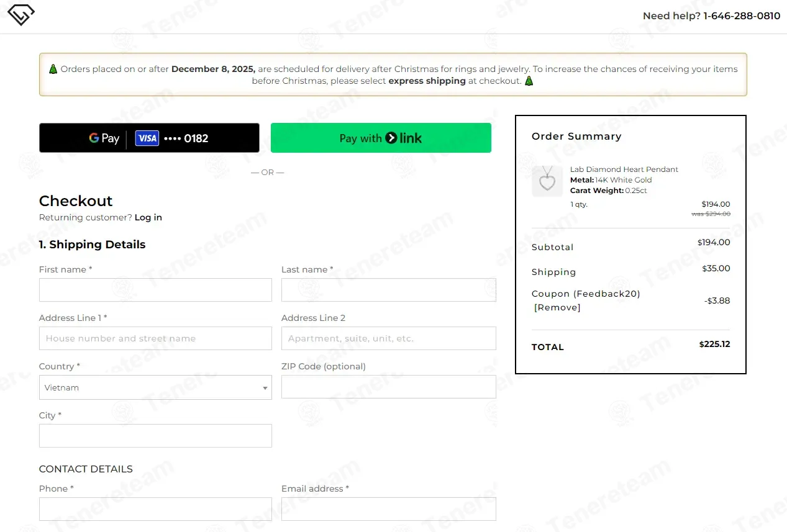This screenshot has height=532, width=787.
Task: Click the Christmas tree icon before the delivery notice
Action: coord(53,69)
